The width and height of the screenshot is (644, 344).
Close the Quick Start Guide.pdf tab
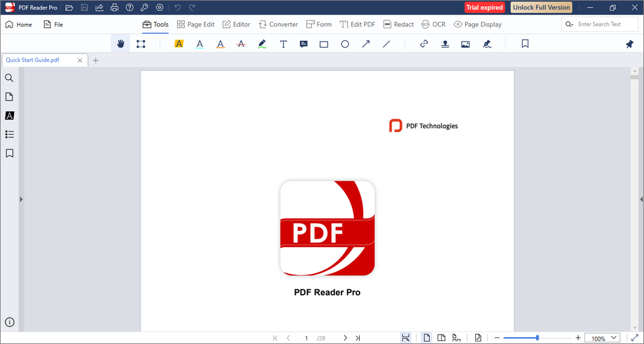pos(80,60)
